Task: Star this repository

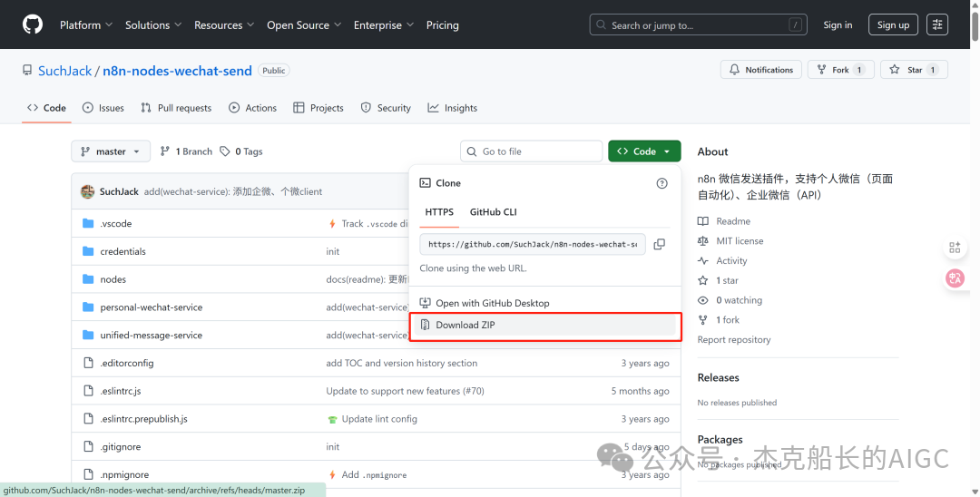Action: [914, 70]
